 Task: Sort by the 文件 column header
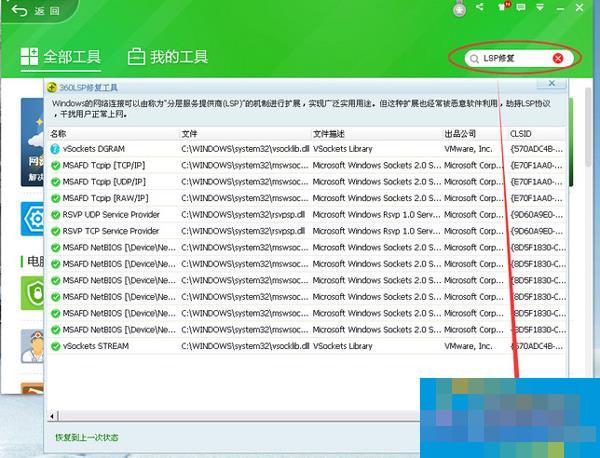tap(189, 134)
